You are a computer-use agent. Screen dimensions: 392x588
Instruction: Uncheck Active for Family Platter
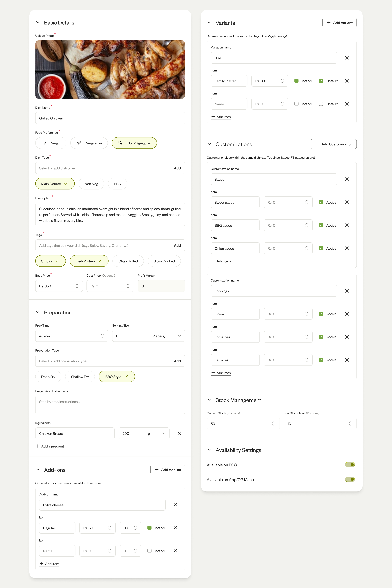click(296, 81)
